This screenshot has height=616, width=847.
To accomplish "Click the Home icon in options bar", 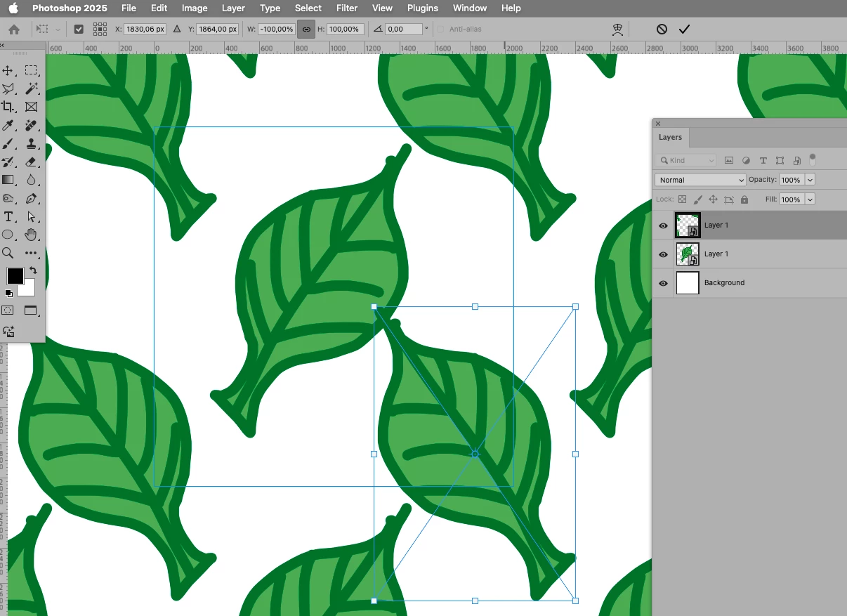I will pos(14,30).
